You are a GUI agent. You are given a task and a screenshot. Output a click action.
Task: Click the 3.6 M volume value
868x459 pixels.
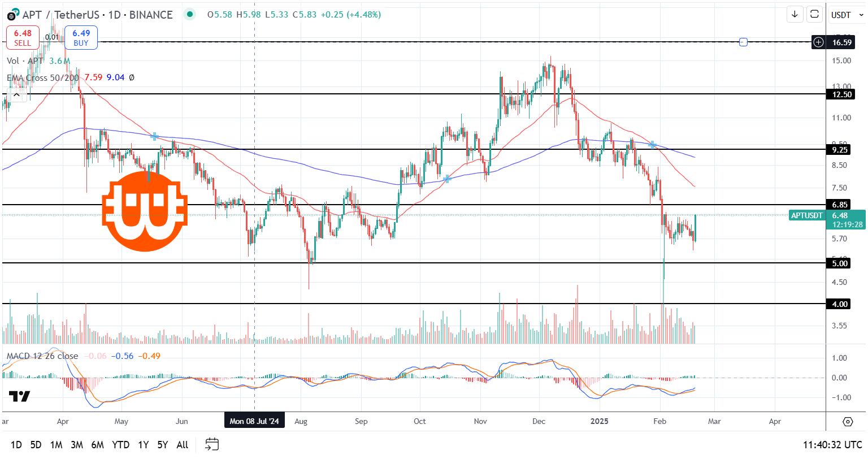pyautogui.click(x=59, y=61)
